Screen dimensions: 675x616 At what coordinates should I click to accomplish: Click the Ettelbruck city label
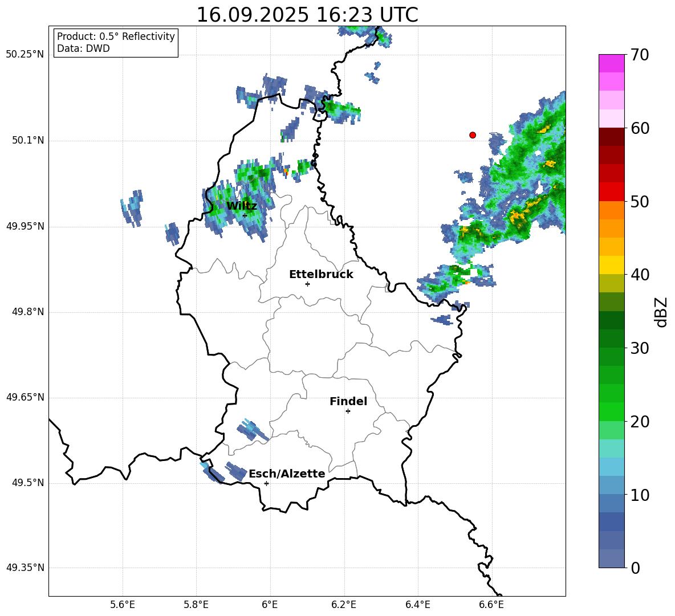click(321, 275)
